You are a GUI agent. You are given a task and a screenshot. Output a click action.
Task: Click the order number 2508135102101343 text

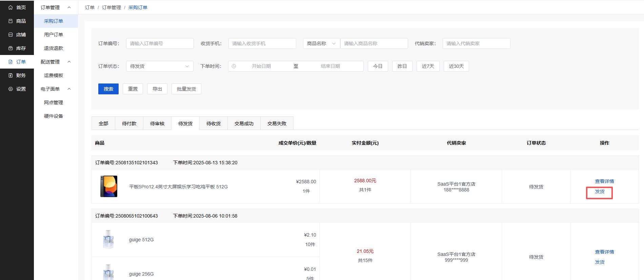coord(137,163)
